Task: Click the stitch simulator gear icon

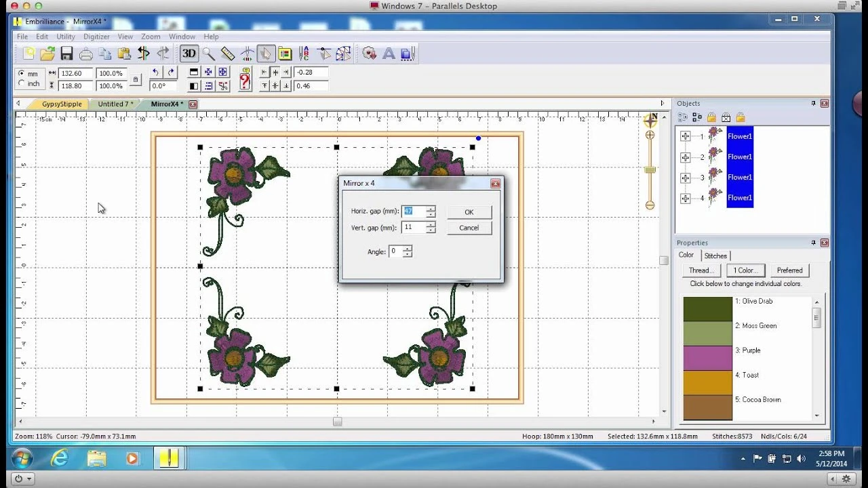Action: tap(370, 54)
